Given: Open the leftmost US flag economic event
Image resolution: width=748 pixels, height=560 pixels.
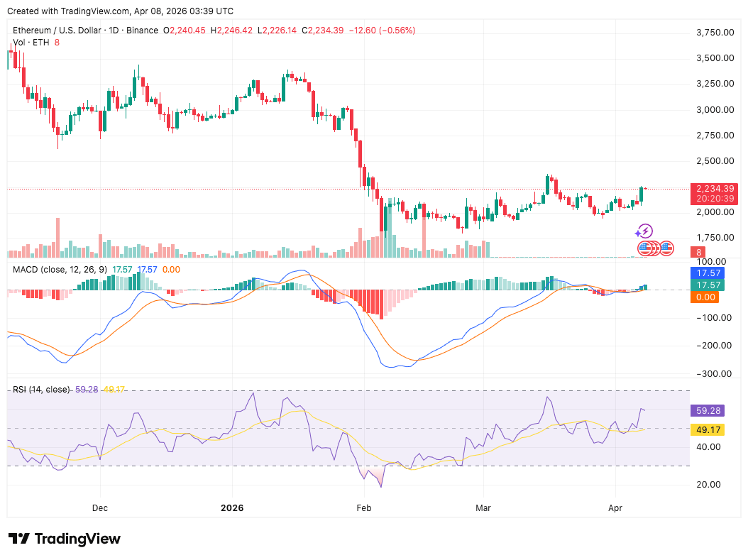Looking at the screenshot, I should 644,248.
